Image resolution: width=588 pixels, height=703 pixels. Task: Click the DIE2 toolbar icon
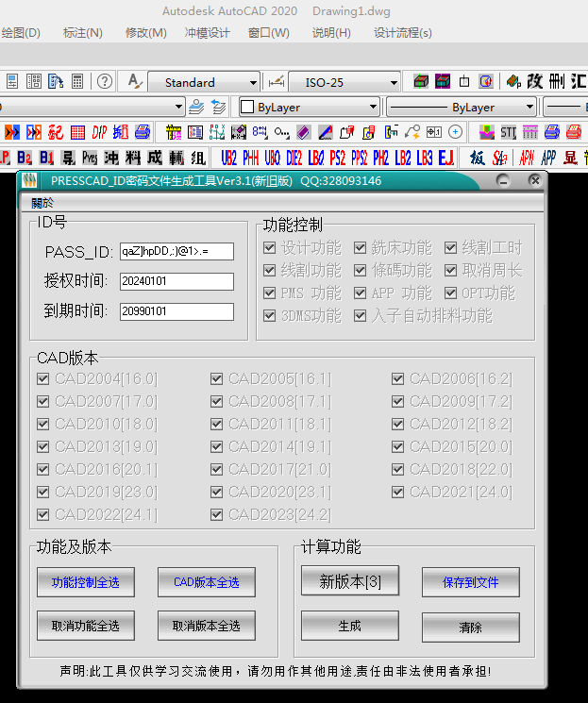294,158
